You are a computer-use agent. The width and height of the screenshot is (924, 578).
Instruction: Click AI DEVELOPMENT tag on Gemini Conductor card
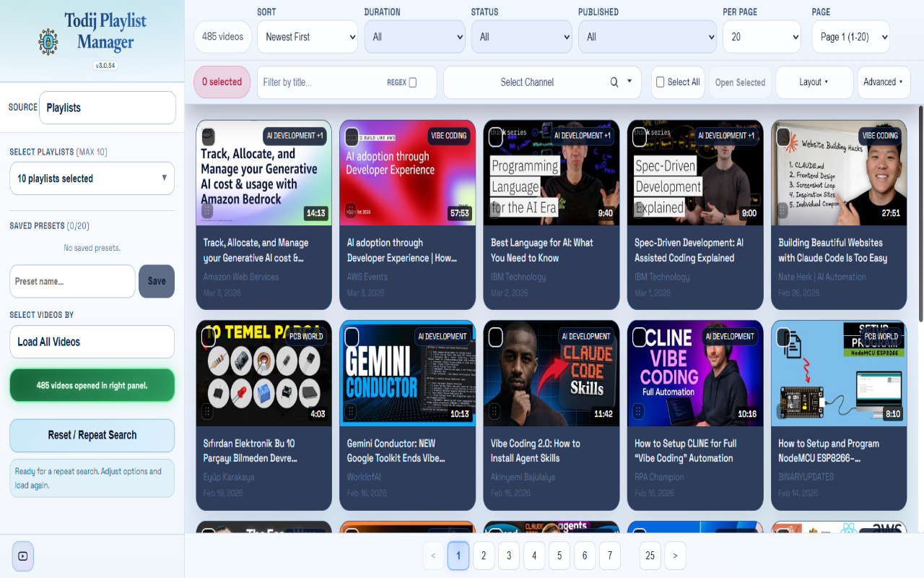tap(443, 337)
